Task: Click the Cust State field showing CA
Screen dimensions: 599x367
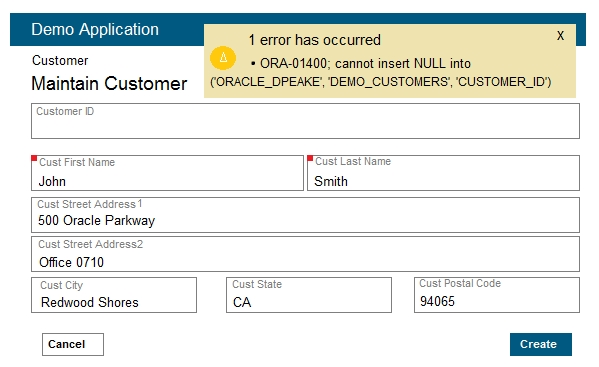Action: click(309, 295)
